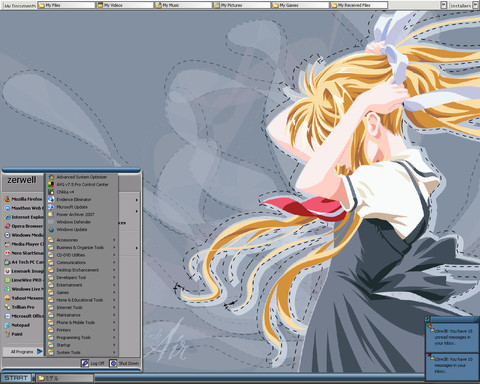
Task: Launch Power Archiver 2007
Action: click(x=82, y=214)
